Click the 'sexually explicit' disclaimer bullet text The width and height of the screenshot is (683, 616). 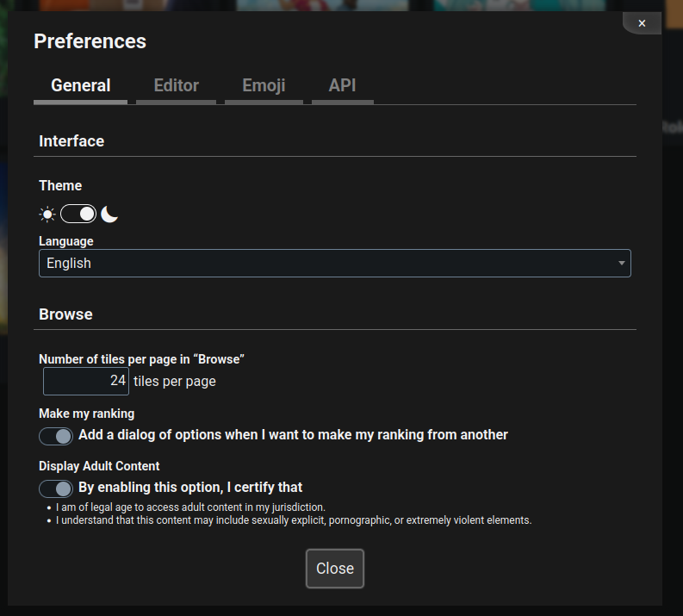pos(294,520)
